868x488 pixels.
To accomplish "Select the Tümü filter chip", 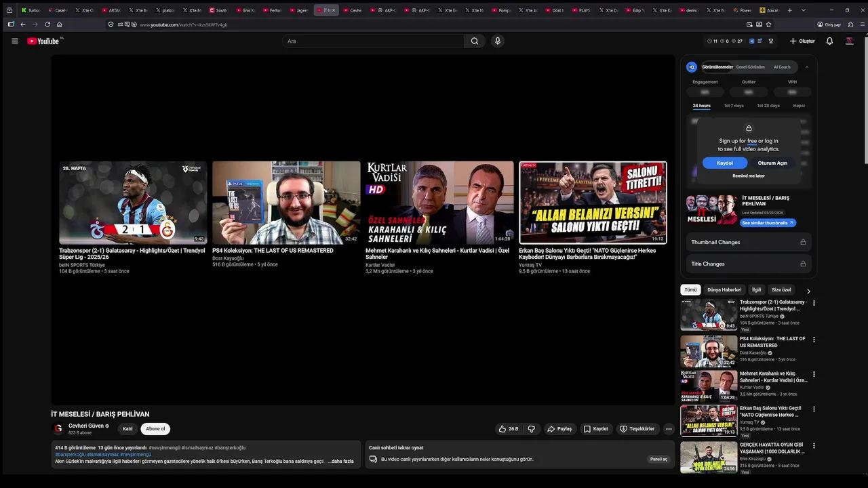I will point(690,289).
